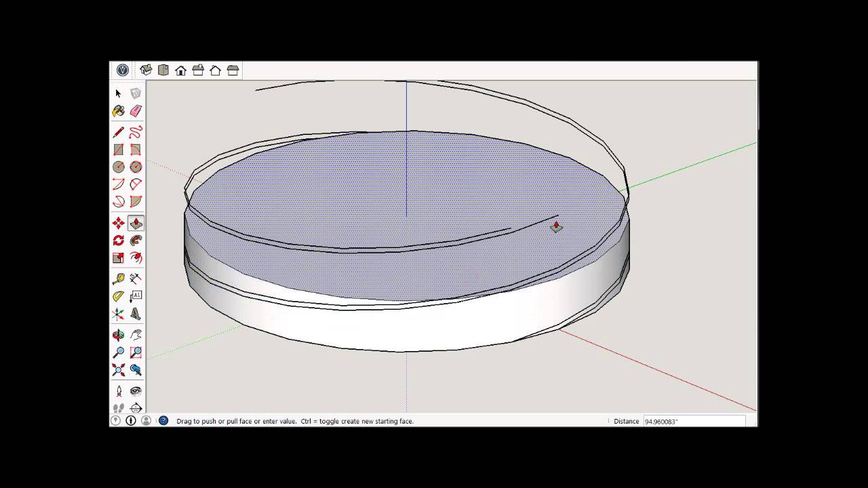Image resolution: width=868 pixels, height=488 pixels.
Task: Choose the Pan hand tool
Action: coord(136,335)
